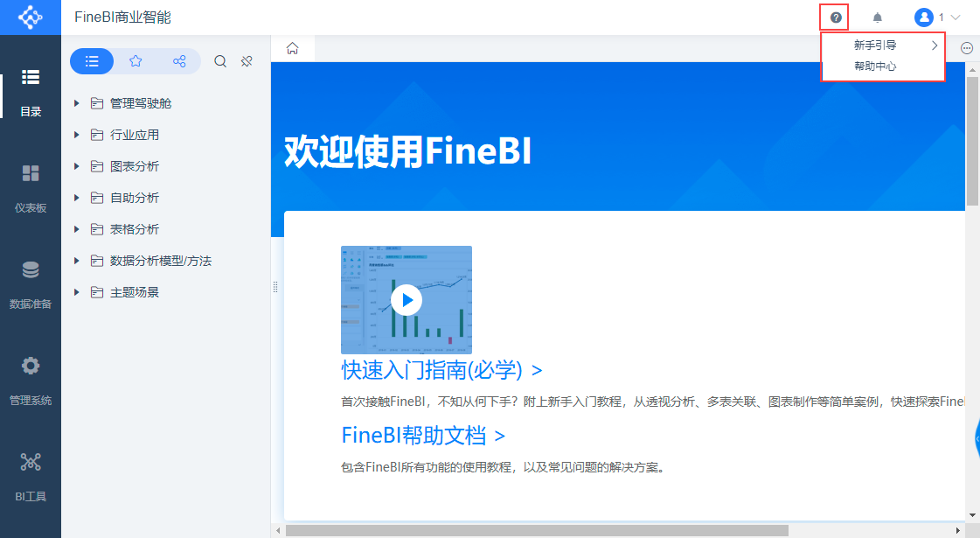Expand the 表格分析 folder arrow

(76, 229)
